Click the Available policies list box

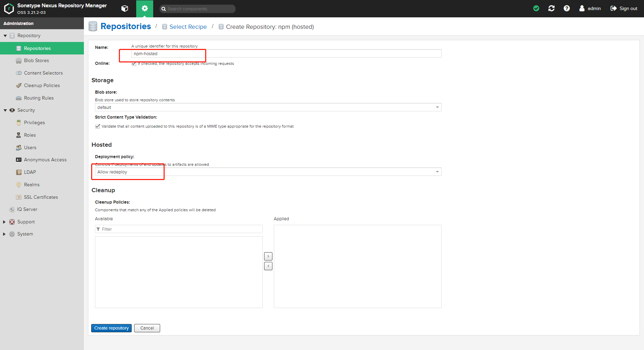point(179,272)
